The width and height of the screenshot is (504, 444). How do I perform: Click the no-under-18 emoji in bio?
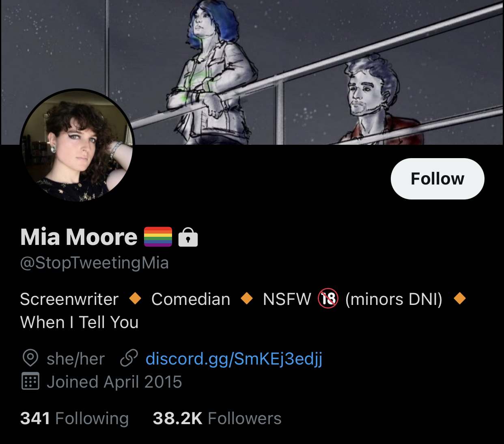point(328,299)
